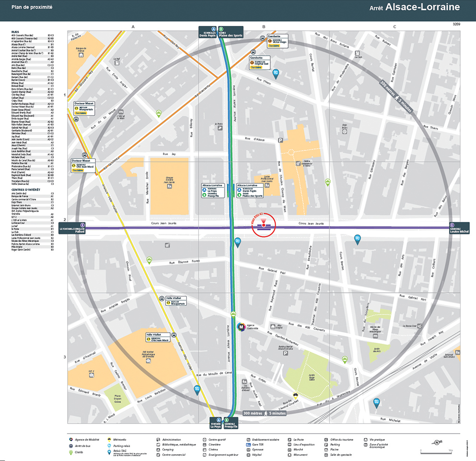Click the 'Rue Gabriel Péri' street label near Rue Raymond Bank

272,270
